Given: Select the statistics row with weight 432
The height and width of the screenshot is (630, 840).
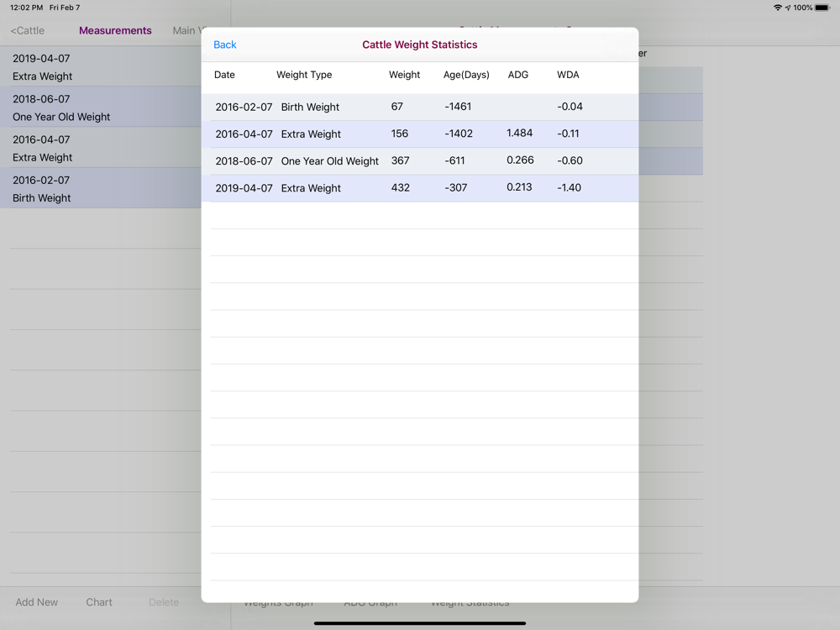Looking at the screenshot, I should click(419, 187).
